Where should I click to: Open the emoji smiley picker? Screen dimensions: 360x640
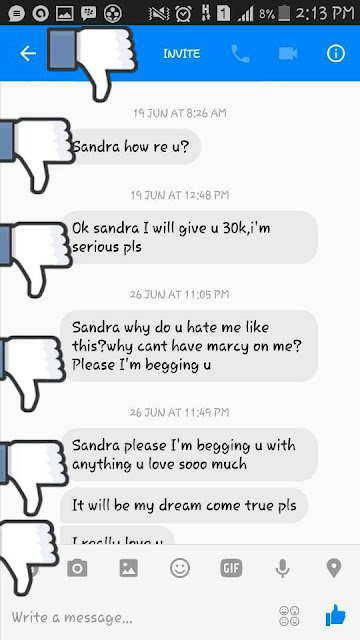[180, 568]
